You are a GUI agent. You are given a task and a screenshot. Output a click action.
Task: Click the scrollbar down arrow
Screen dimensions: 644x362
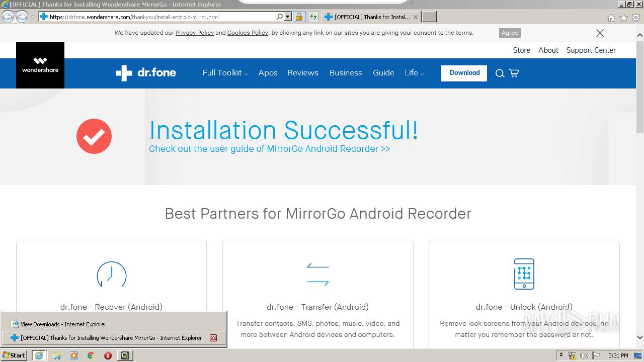coord(640,338)
